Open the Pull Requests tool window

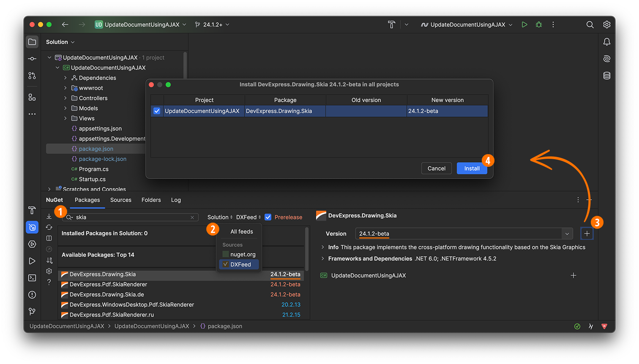coord(32,76)
